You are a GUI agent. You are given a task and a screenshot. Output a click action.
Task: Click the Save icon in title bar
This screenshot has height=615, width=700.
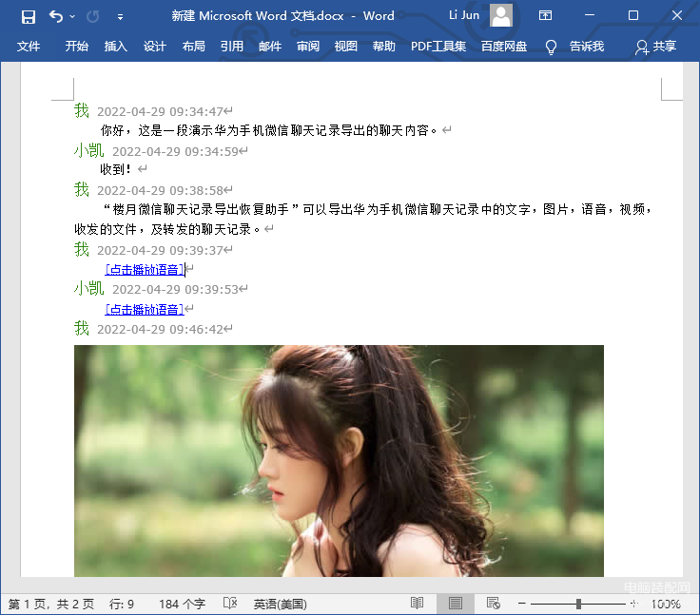[29, 16]
